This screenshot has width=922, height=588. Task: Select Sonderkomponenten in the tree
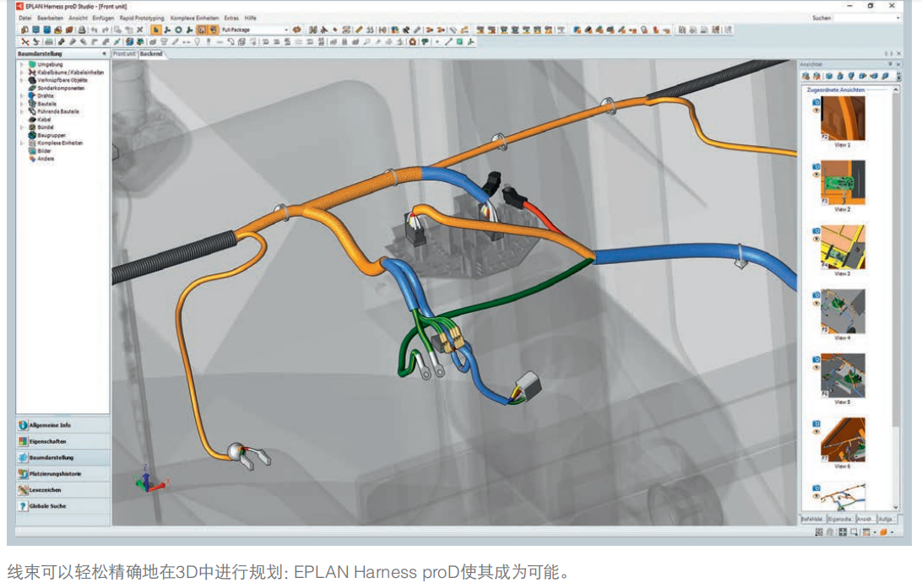click(61, 88)
